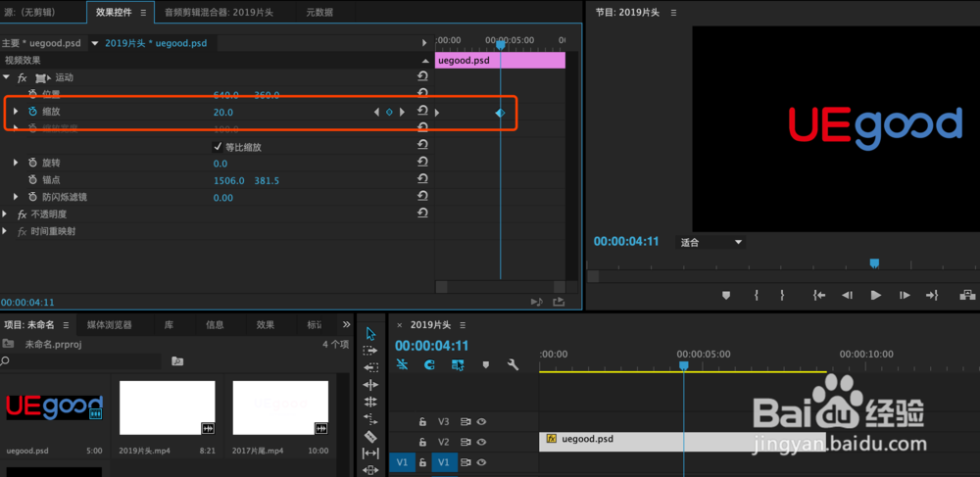Click the 运动 transform icon
This screenshot has width=980, height=477.
pyautogui.click(x=43, y=78)
